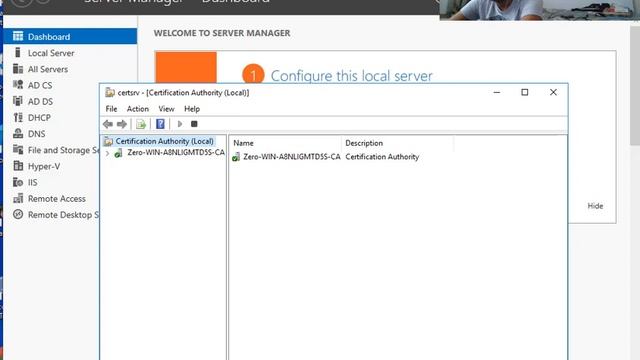
Task: Click Configure this local server link
Action: (x=351, y=76)
